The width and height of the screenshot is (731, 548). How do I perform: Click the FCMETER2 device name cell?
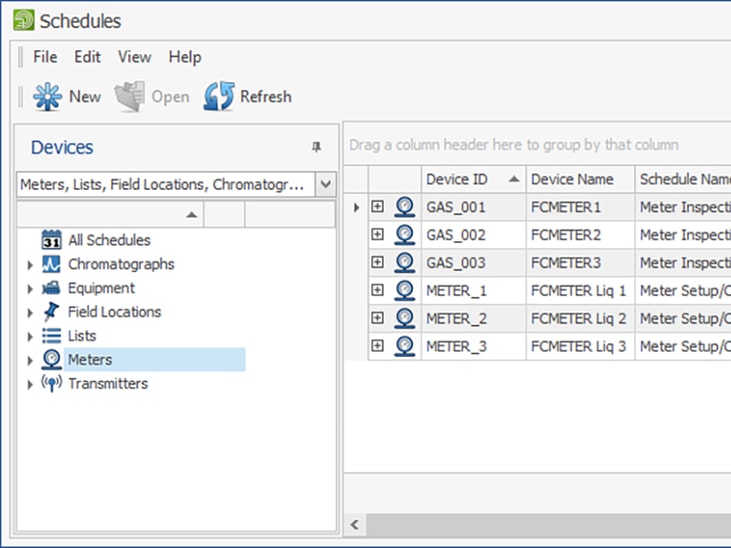[x=580, y=235]
